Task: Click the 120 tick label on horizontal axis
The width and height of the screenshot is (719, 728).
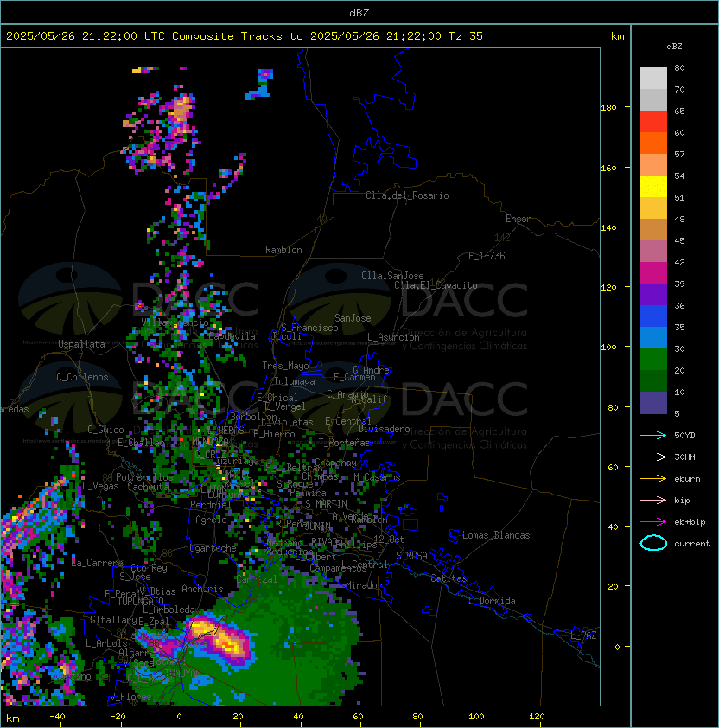Action: (537, 717)
